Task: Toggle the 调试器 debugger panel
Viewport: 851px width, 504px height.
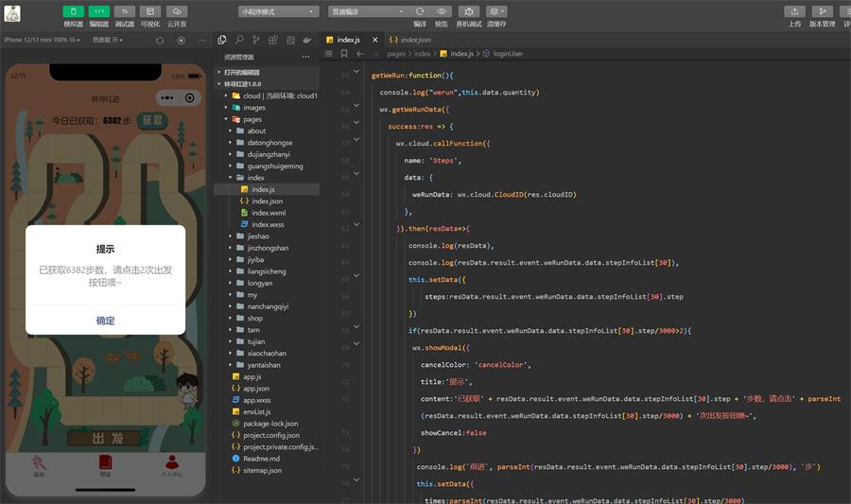Action: coord(124,11)
